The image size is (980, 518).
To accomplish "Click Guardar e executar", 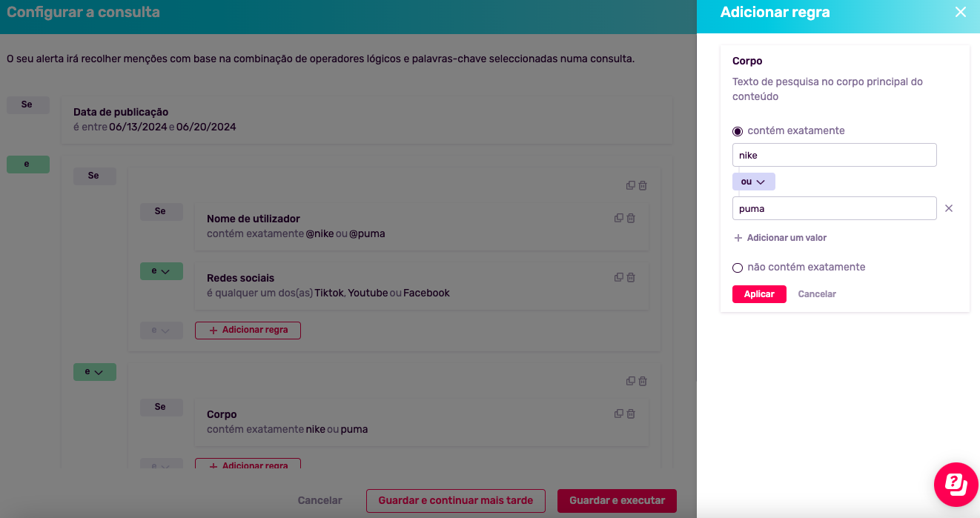I will 617,500.
